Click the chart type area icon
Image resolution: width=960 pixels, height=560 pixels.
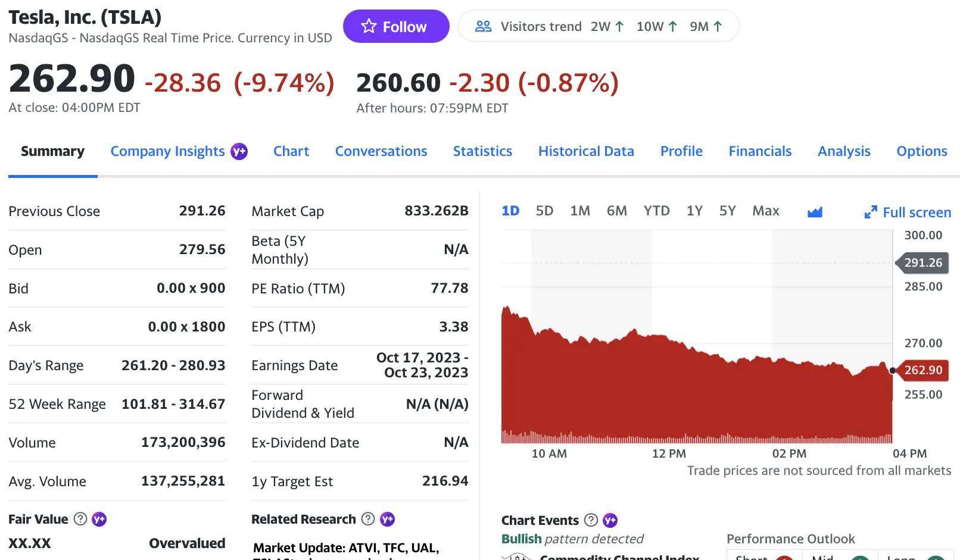[815, 212]
